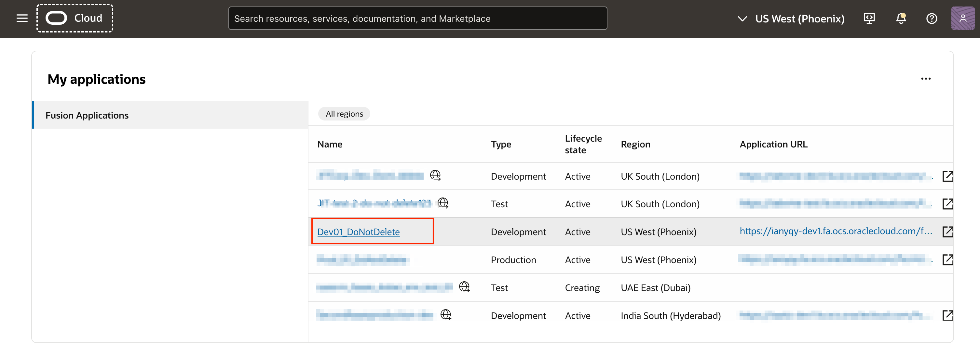Open the Dev01_DoNotDelete application link

[x=358, y=232]
